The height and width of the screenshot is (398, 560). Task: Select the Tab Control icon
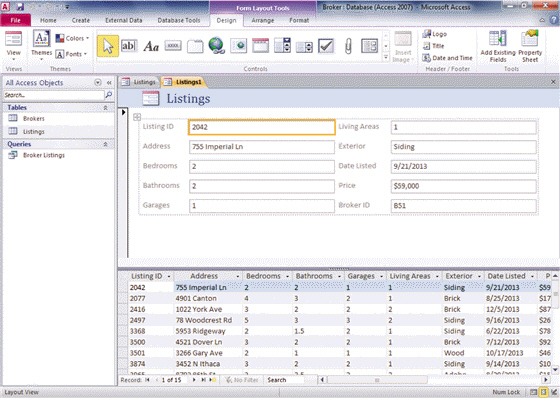pos(195,46)
